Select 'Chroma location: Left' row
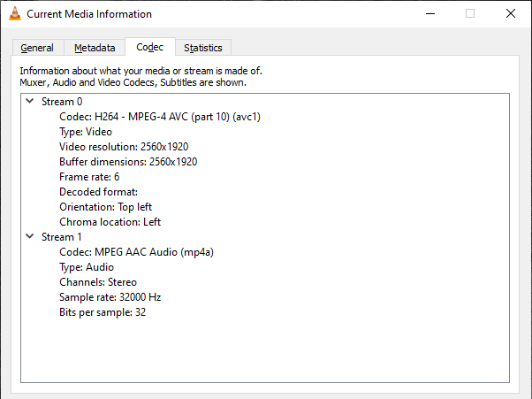Image resolution: width=532 pixels, height=399 pixels. (x=110, y=222)
